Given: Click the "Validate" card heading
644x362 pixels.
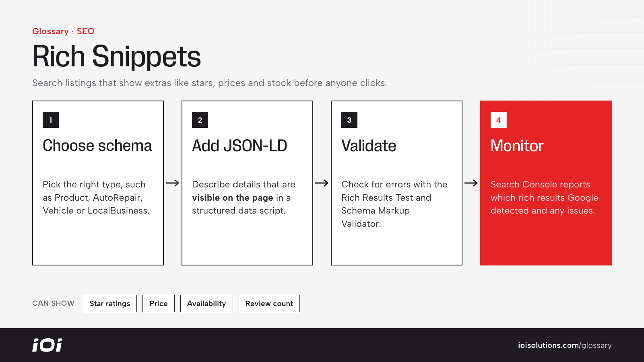Looking at the screenshot, I should 369,146.
